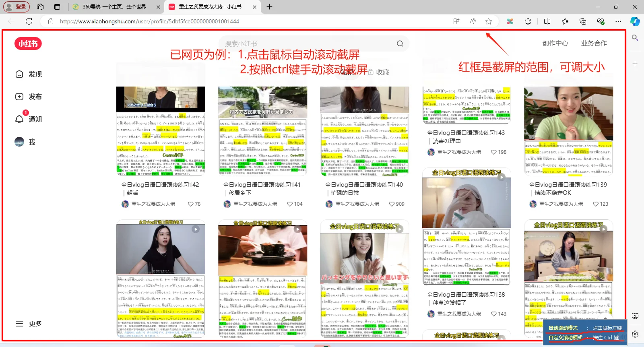Open 创作中心 link
The width and height of the screenshot is (644, 347).
point(555,43)
